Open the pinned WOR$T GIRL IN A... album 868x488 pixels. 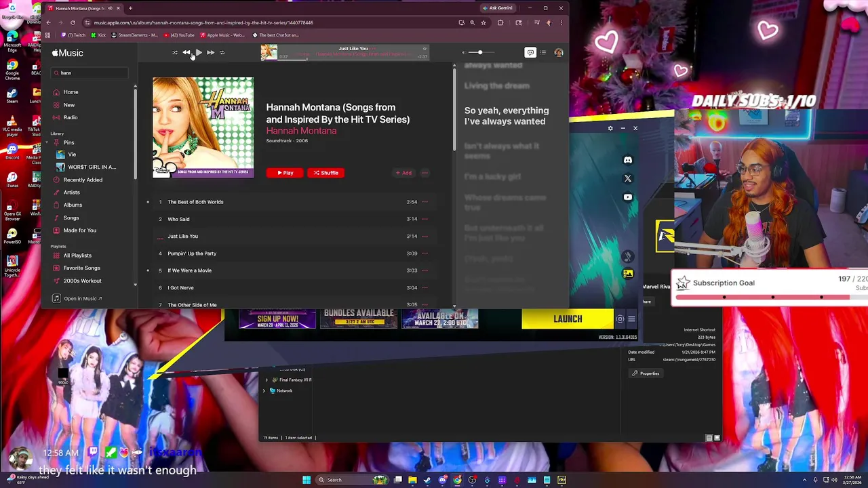[92, 167]
